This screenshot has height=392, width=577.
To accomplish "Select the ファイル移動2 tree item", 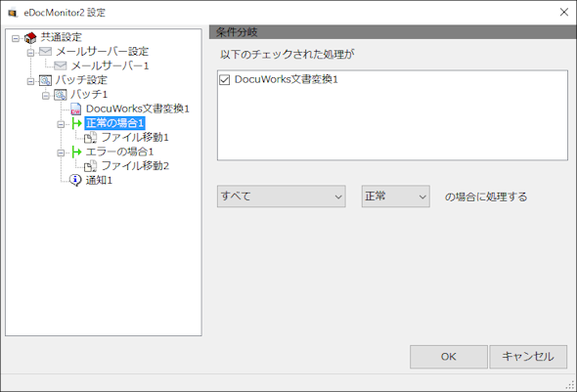I will 135,166.
